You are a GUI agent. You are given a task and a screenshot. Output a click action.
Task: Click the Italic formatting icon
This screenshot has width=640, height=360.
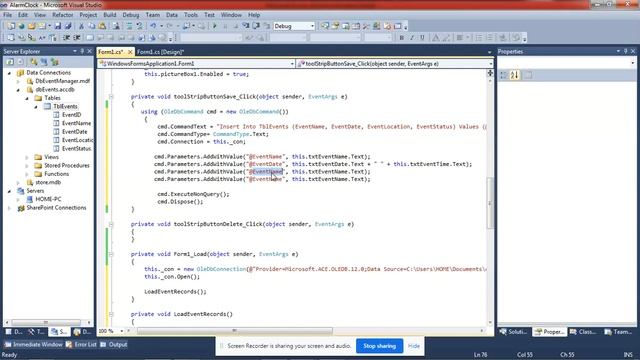pyautogui.click(x=412, y=38)
